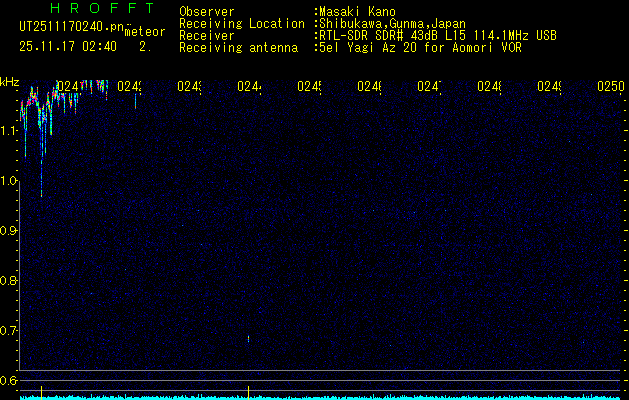Image resolution: width=629 pixels, height=400 pixels.
Task: Click the 0243 time axis label
Action: coord(189,86)
